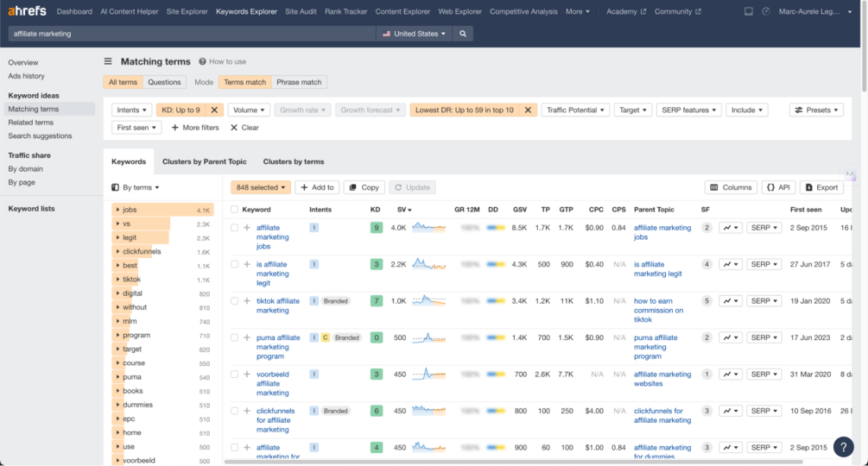868x466 pixels.
Task: Click the affiliate marketing search field
Action: click(192, 34)
